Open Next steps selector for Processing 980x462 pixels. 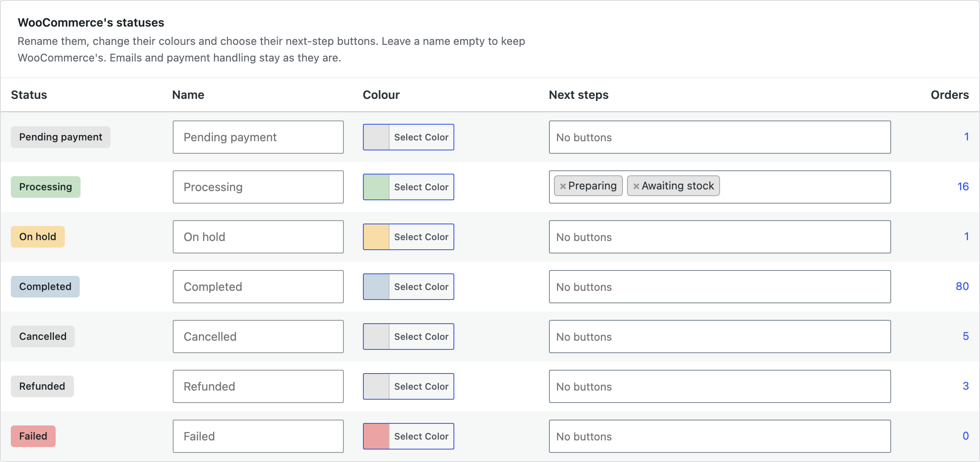(x=720, y=187)
